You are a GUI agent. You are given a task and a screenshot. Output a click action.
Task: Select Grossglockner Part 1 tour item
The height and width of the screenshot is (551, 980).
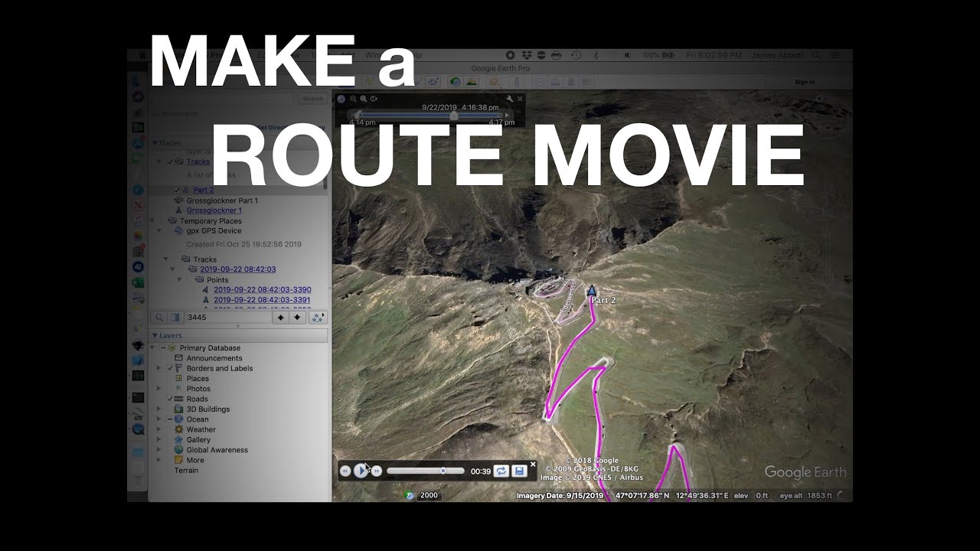coord(222,201)
